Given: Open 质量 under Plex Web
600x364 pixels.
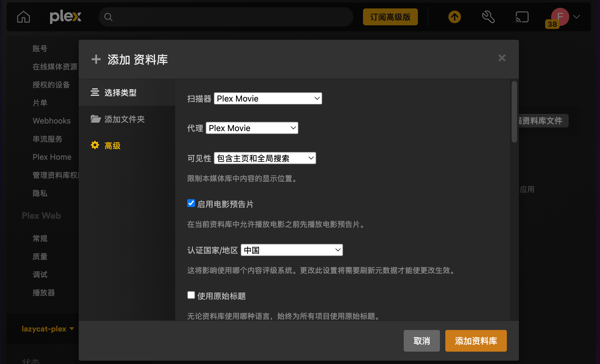Looking at the screenshot, I should (x=40, y=256).
